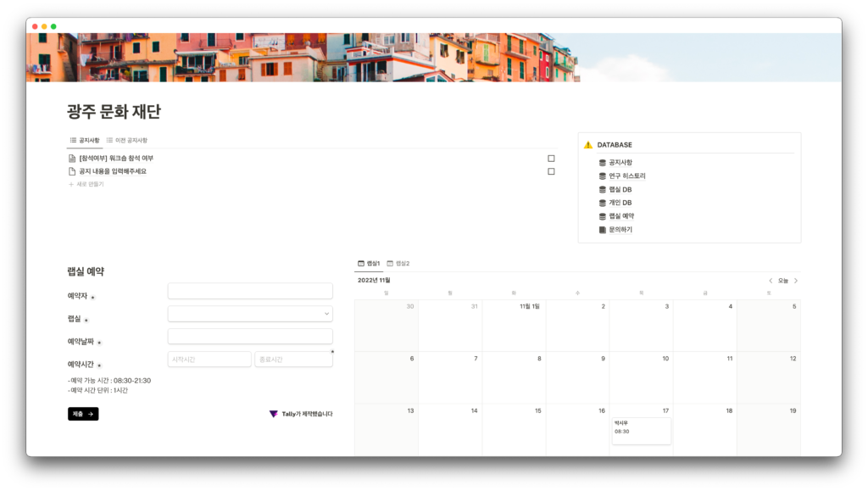
Task: Click the yellow warning icon by DATABASE
Action: [588, 145]
